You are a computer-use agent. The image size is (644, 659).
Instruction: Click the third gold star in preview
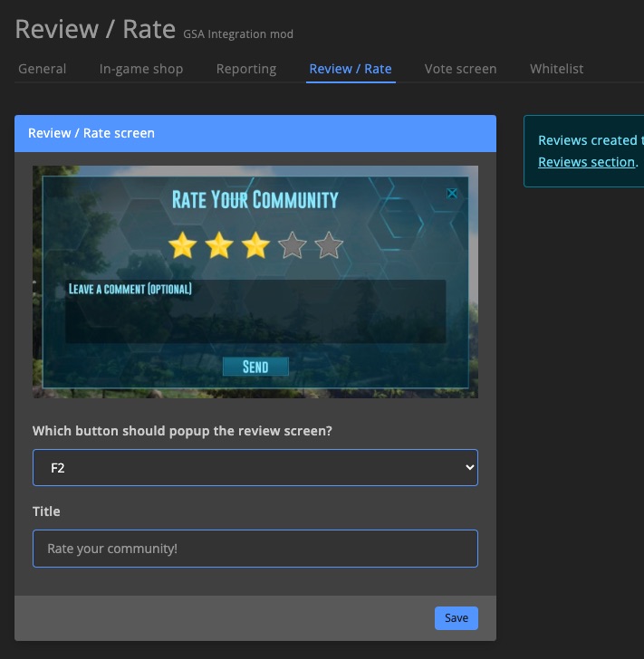pos(255,245)
